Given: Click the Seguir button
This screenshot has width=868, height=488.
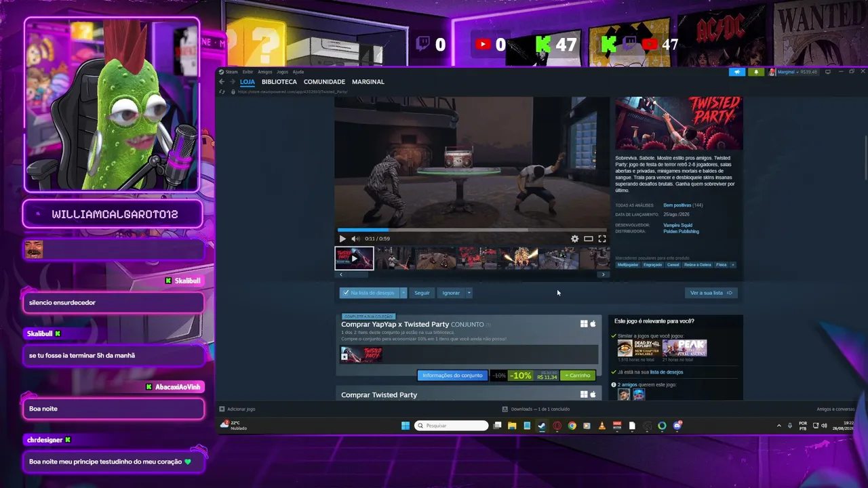Looking at the screenshot, I should [x=422, y=293].
